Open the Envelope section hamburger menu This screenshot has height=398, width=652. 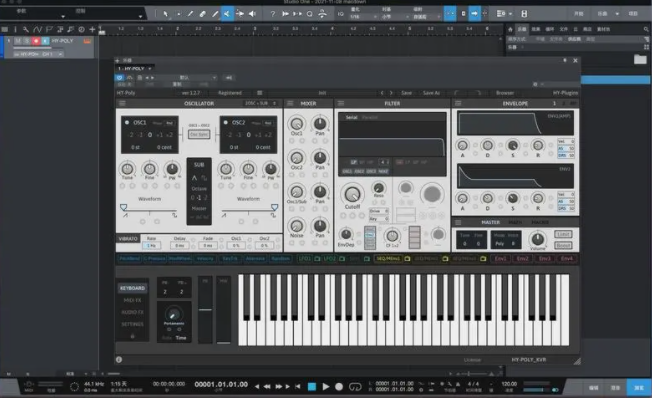tap(458, 103)
